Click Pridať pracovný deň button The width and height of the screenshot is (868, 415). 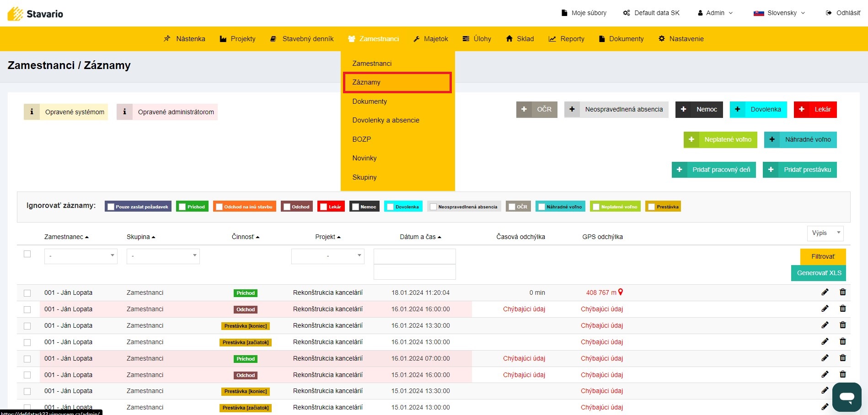713,170
